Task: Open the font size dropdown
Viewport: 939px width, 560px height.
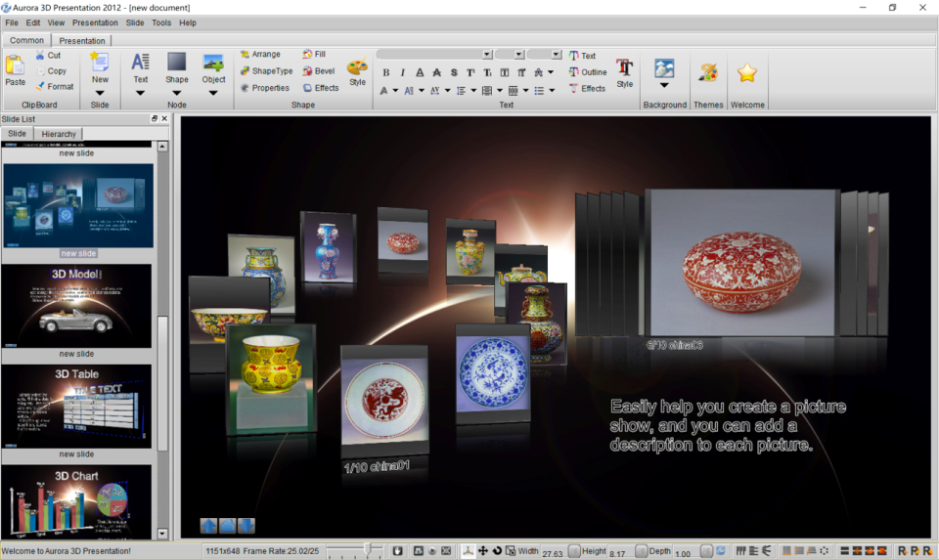Action: coord(518,55)
